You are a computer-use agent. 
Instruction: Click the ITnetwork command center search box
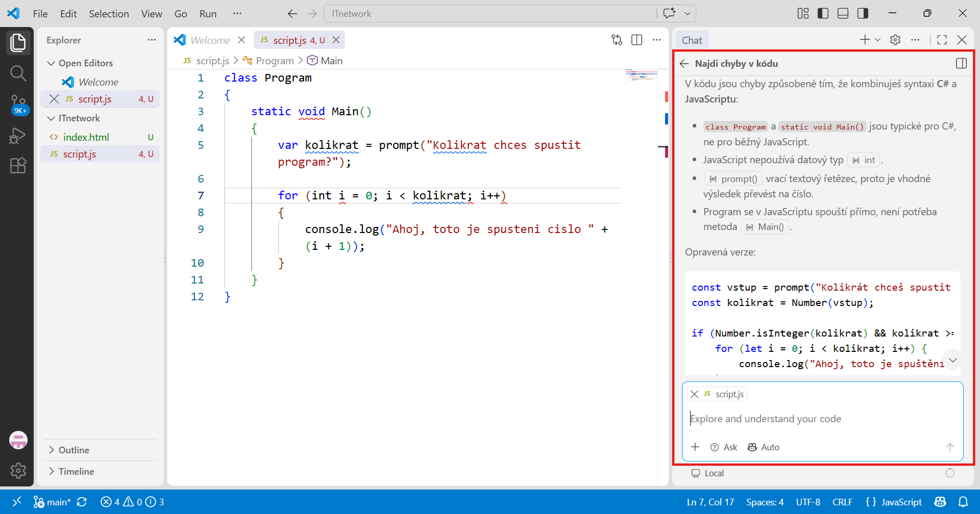(x=490, y=14)
